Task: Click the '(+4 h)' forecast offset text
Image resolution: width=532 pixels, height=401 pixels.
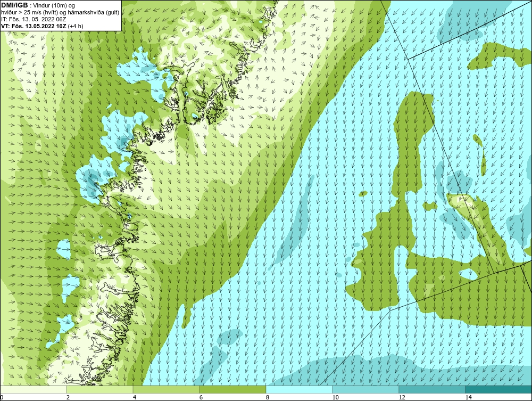Action: point(76,26)
